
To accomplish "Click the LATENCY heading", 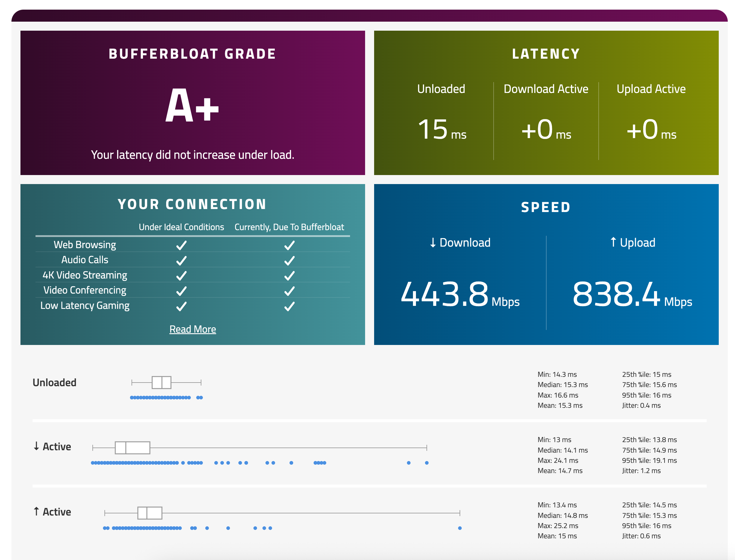I will (546, 54).
